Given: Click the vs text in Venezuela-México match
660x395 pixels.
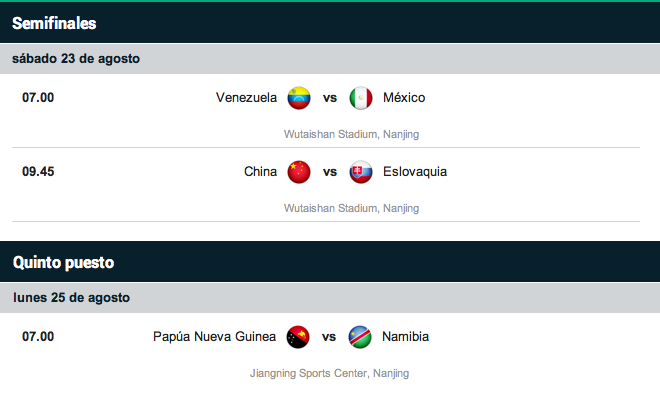Looking at the screenshot, I should pyautogui.click(x=330, y=98).
